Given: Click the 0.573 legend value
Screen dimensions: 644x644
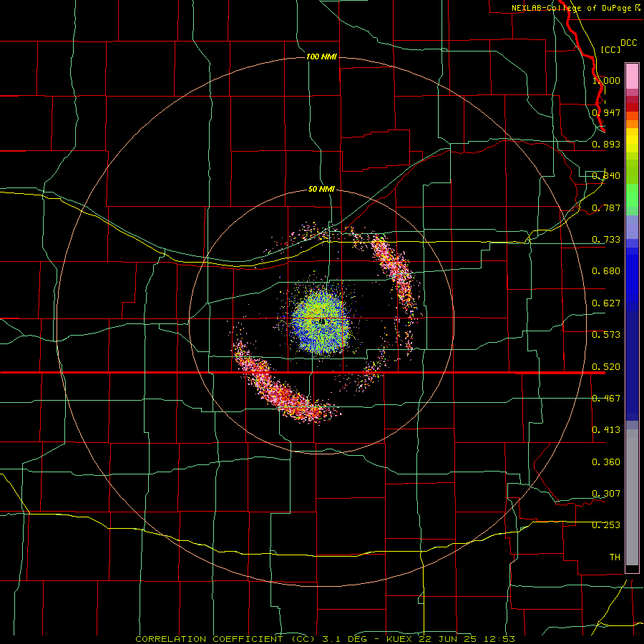Looking at the screenshot, I should tap(606, 335).
